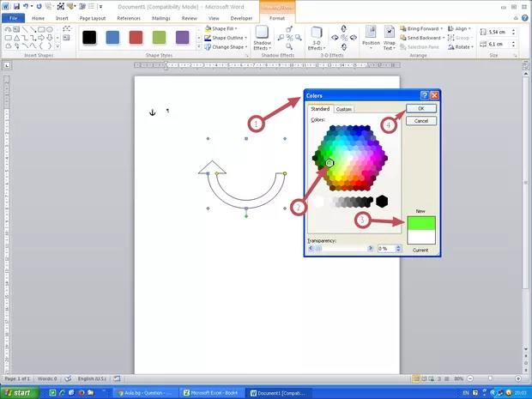This screenshot has height=399, width=532.
Task: Open Help in the Colors dialog
Action: click(x=424, y=95)
